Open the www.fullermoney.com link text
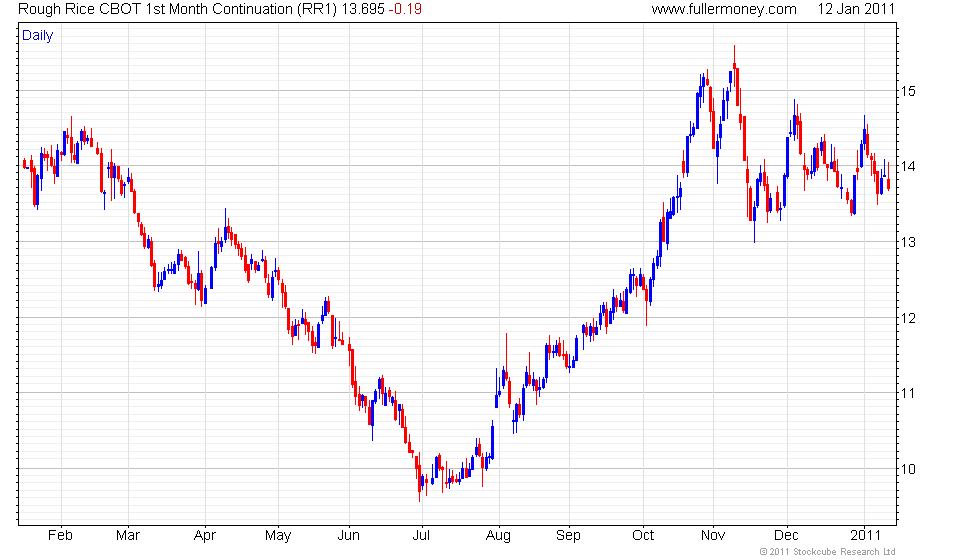Viewport: 980px width, 560px height. tap(724, 9)
